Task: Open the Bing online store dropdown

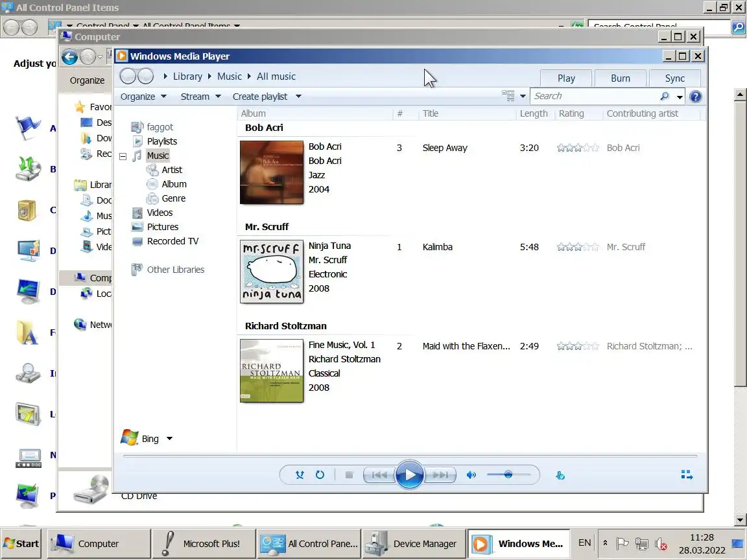Action: 170,439
